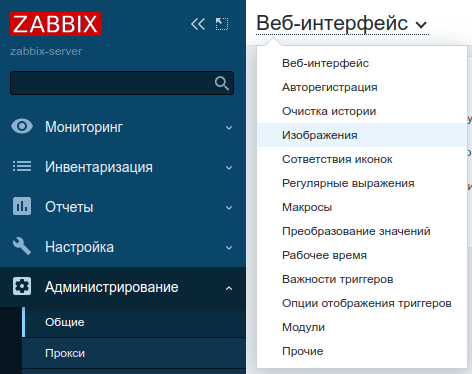Choose Опции отображения триггеров option
The height and width of the screenshot is (374, 472).
(x=362, y=303)
